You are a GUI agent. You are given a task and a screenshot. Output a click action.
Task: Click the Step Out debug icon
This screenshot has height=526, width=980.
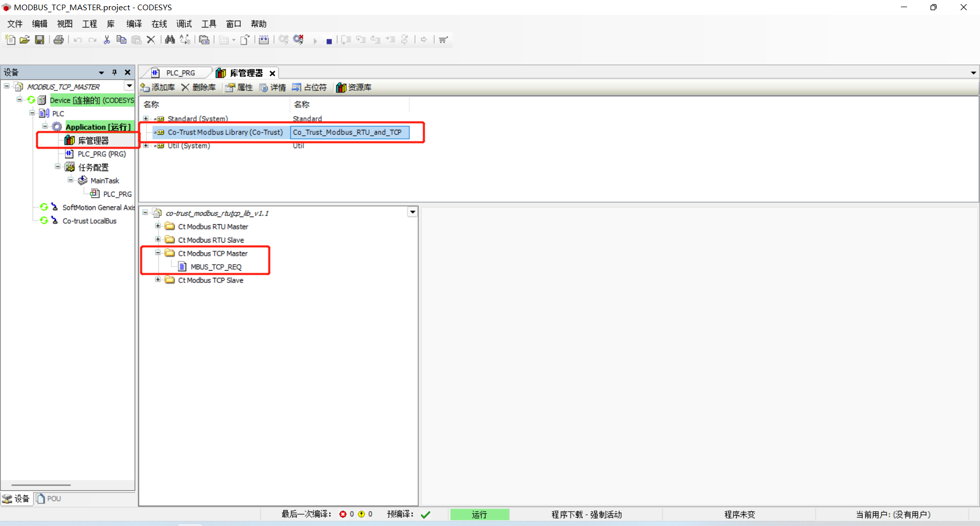(x=376, y=40)
